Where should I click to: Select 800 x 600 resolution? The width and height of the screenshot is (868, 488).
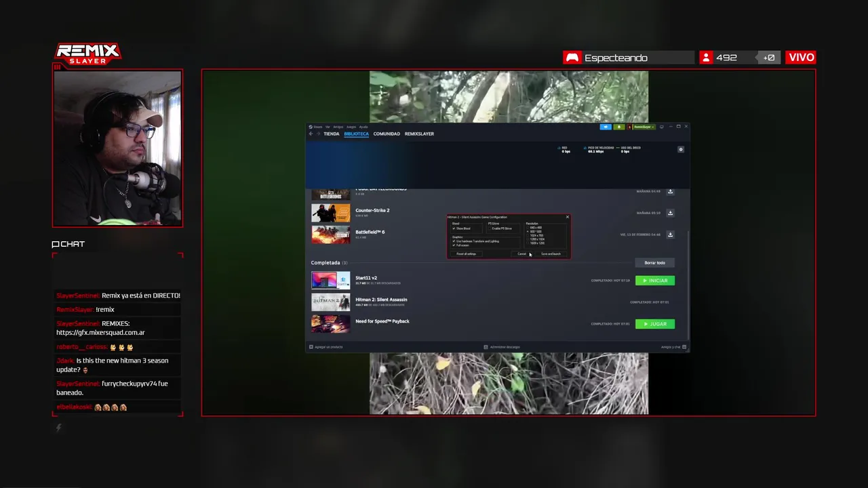pos(536,232)
